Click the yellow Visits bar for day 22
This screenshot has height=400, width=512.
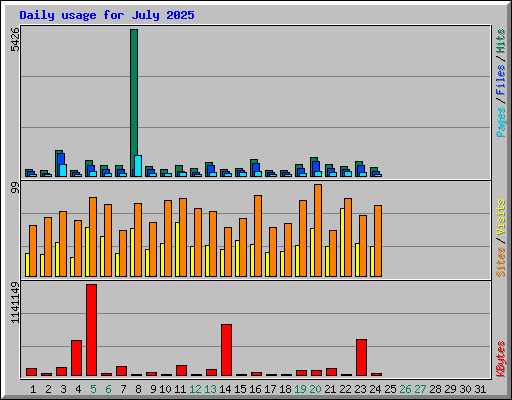[x=342, y=242]
